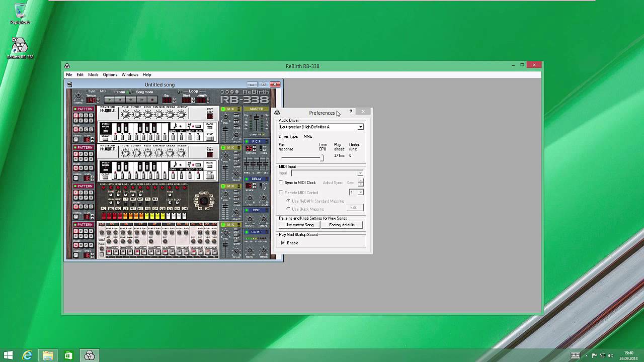Toggle the Comp effect enable LED
The image size is (644, 362).
coord(247,232)
